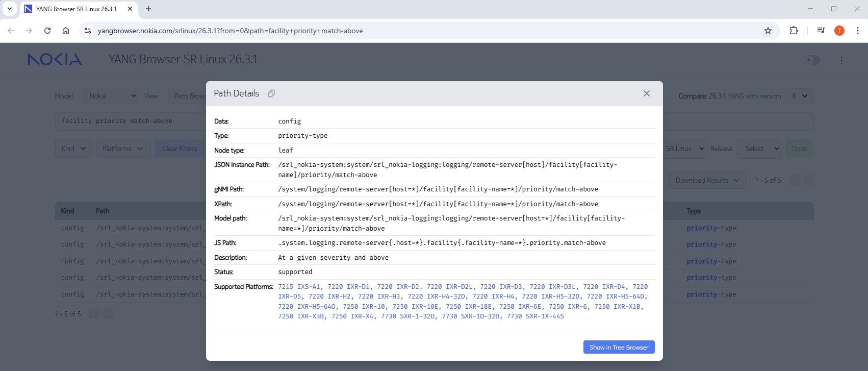
Task: Open the 7250 IXR-X3B platform link
Action: click(x=301, y=316)
